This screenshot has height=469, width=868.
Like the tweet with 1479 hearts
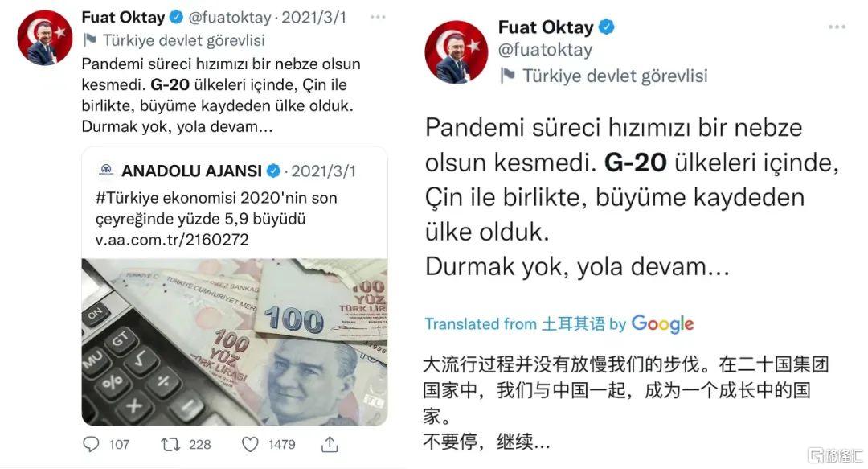click(x=250, y=444)
